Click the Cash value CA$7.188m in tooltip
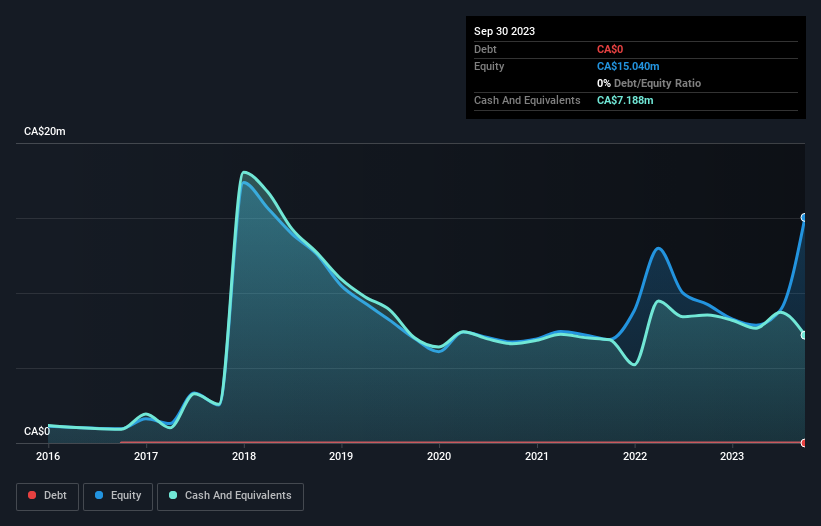This screenshot has width=821, height=526. coord(625,100)
